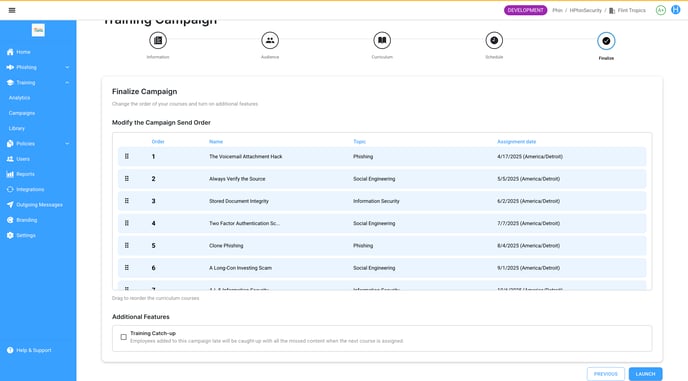Click the DEVELOPMENT badge
The width and height of the screenshot is (688, 381).
point(525,10)
